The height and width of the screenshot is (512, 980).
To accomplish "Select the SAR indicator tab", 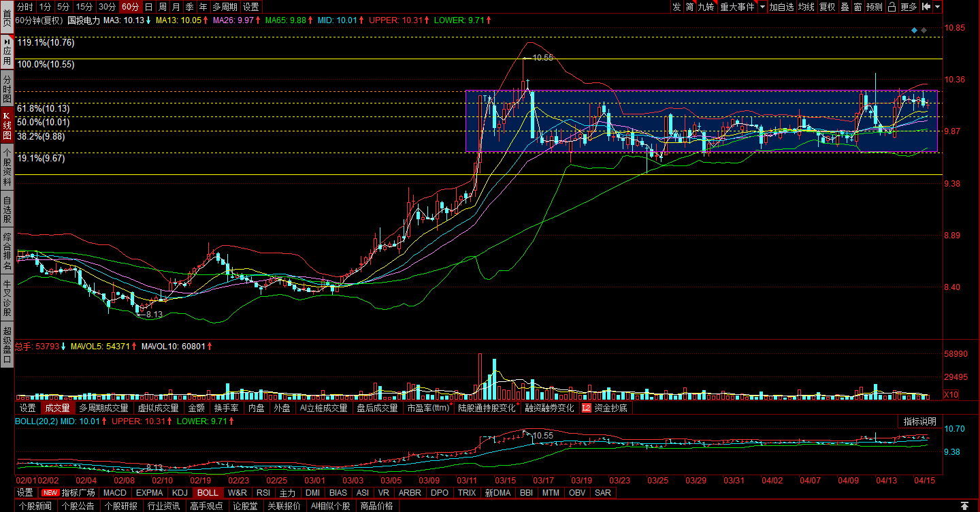I will (x=602, y=492).
